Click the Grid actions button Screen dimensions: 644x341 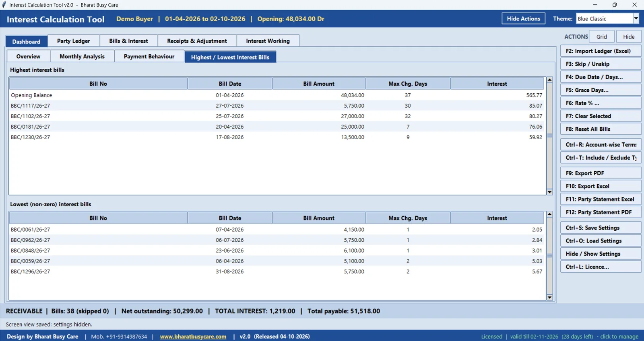pyautogui.click(x=602, y=37)
